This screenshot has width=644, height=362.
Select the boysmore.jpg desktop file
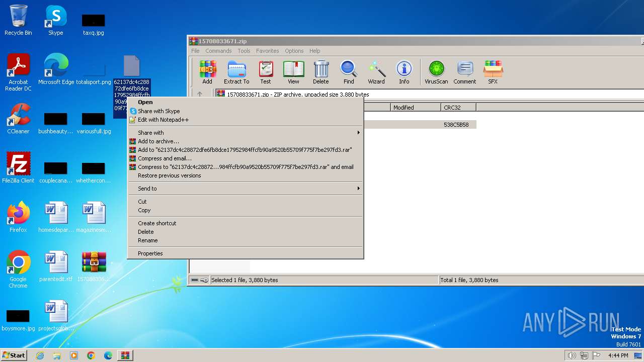[x=18, y=320]
